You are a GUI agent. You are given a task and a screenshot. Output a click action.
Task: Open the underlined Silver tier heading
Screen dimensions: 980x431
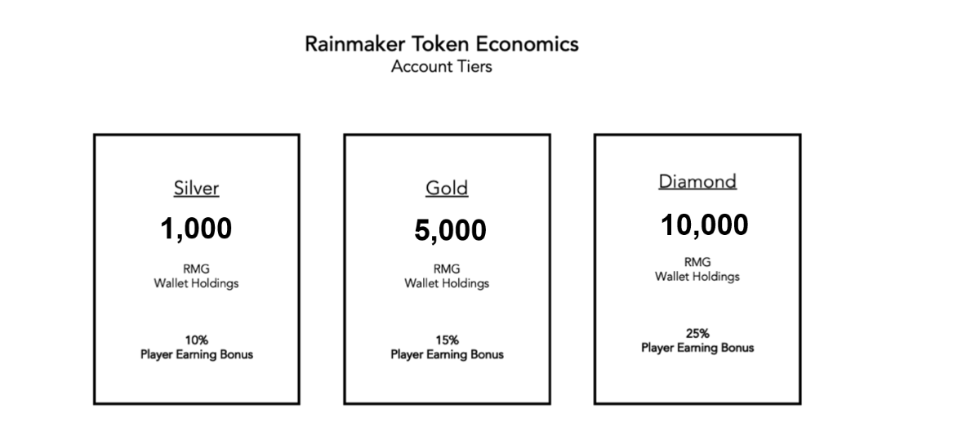pos(196,189)
